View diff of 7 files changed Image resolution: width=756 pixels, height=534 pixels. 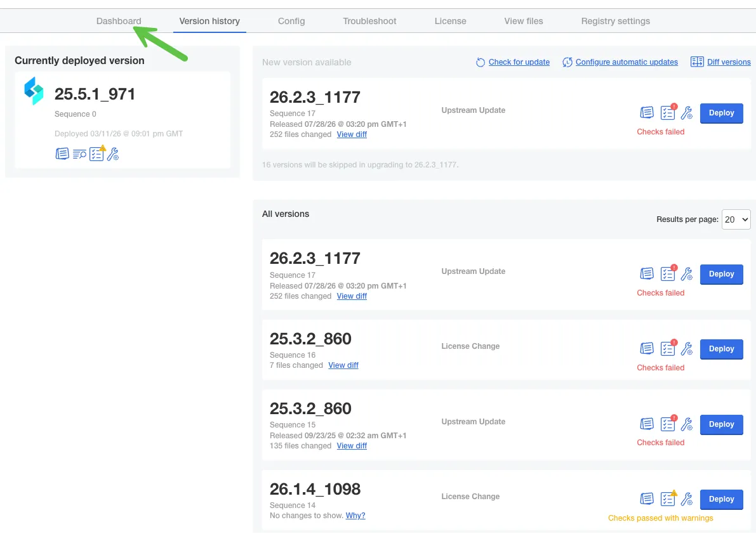tap(343, 365)
